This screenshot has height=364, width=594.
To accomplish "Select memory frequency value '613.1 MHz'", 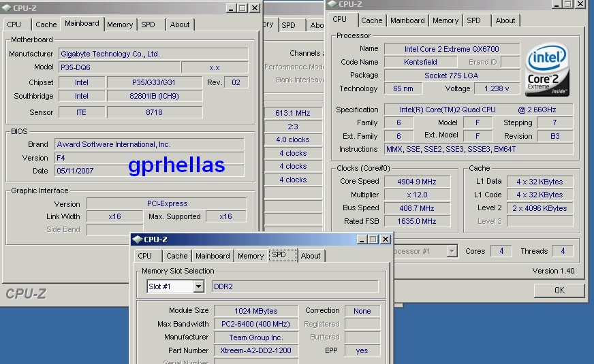I will 292,113.
